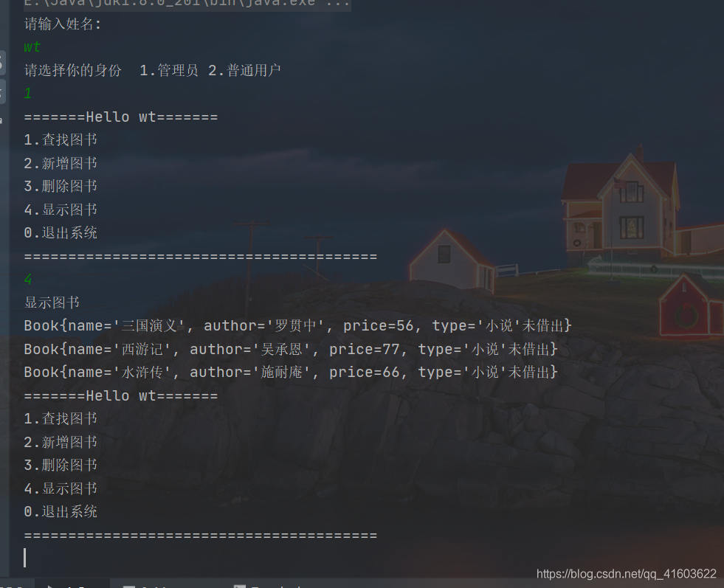
Task: Click '2.新增图书' in the menu after the book list
Action: click(61, 443)
